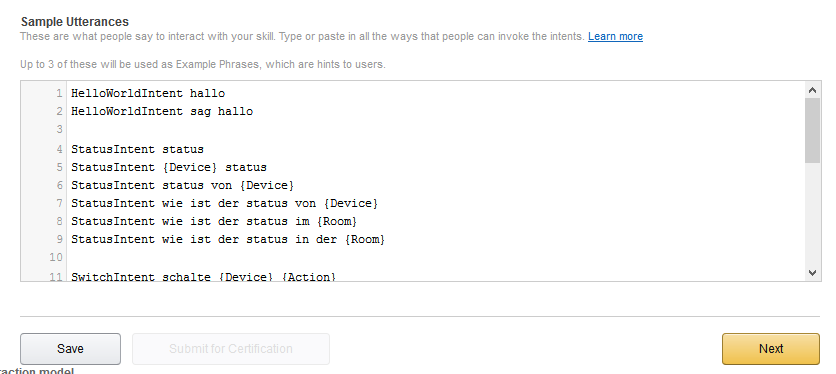Click the Submit for Certification button

(231, 349)
